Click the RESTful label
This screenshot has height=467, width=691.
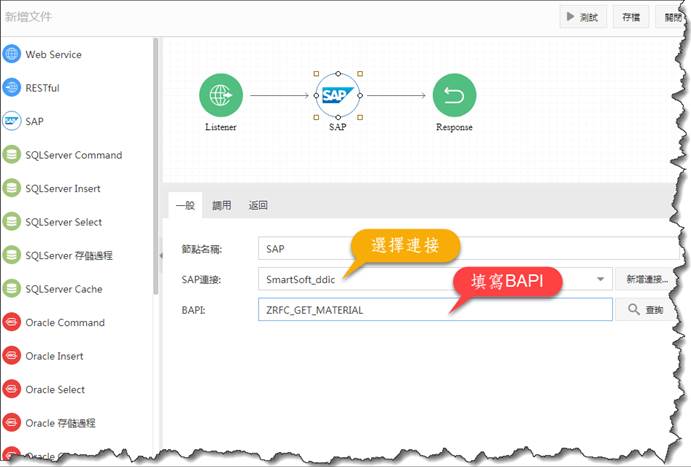pos(42,88)
